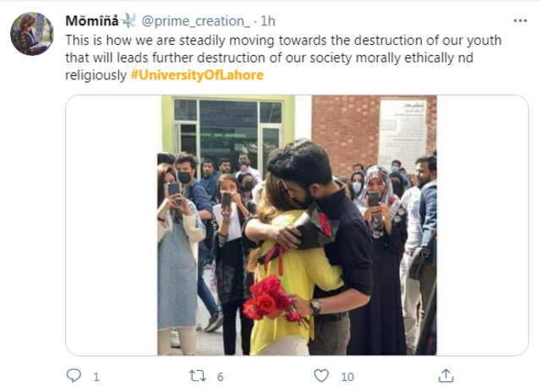Click the red roses in the photo
Viewport: 541px width, 392px height.
(268, 300)
